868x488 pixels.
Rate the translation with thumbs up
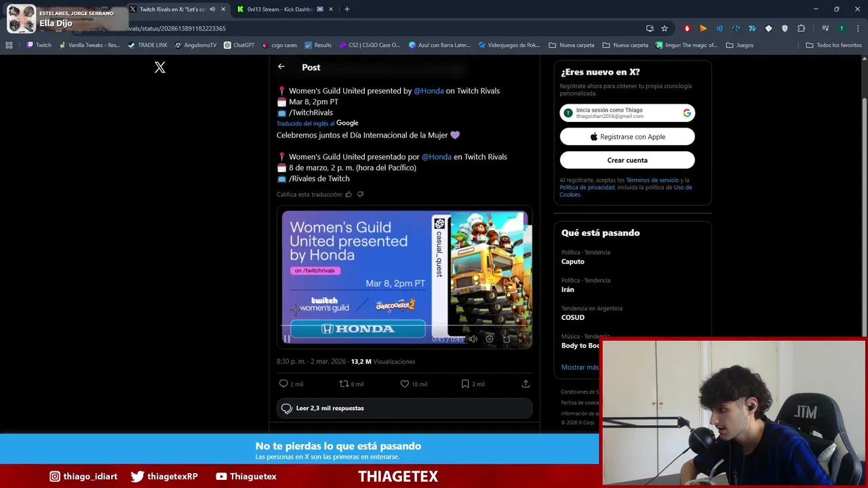click(x=349, y=195)
